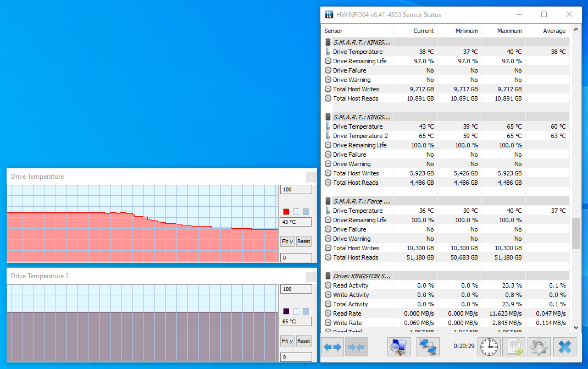Close sensors using the blue X icon
This screenshot has width=588, height=369.
(563, 346)
